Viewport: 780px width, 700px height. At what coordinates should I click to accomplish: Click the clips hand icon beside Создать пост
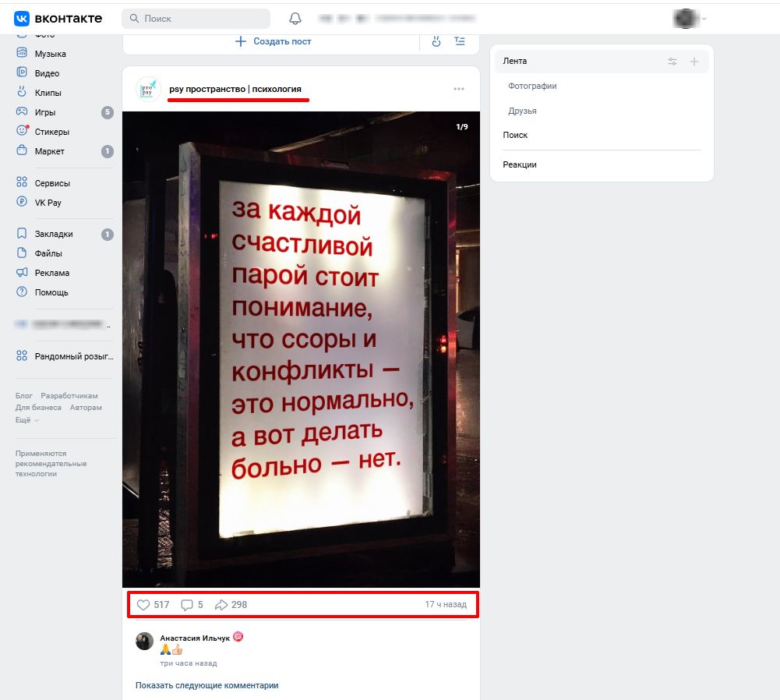point(436,41)
